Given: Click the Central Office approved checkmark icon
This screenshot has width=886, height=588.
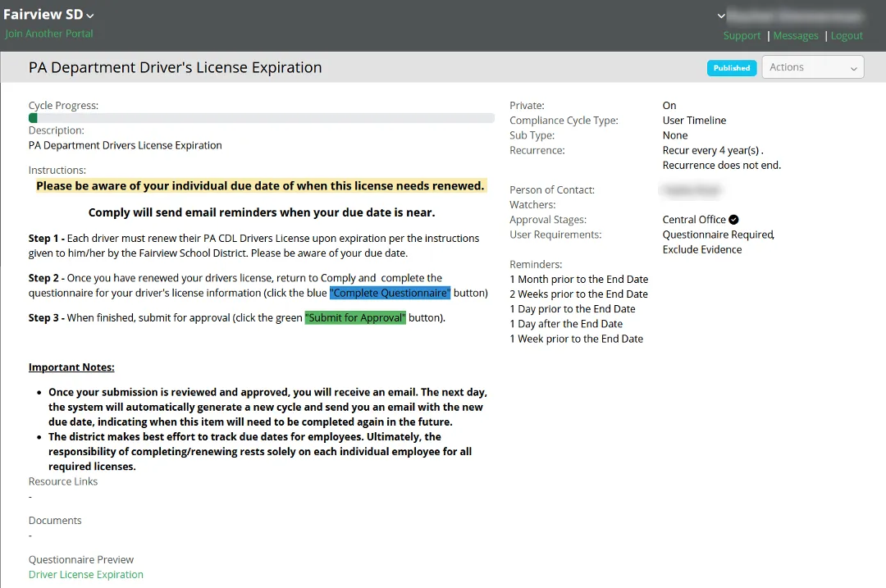Looking at the screenshot, I should click(x=733, y=220).
